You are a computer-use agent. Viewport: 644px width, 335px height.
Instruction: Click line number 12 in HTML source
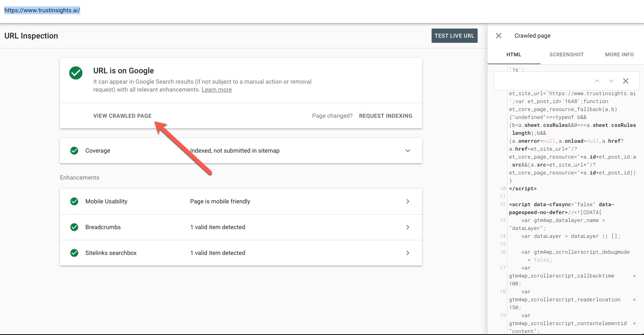[503, 205]
